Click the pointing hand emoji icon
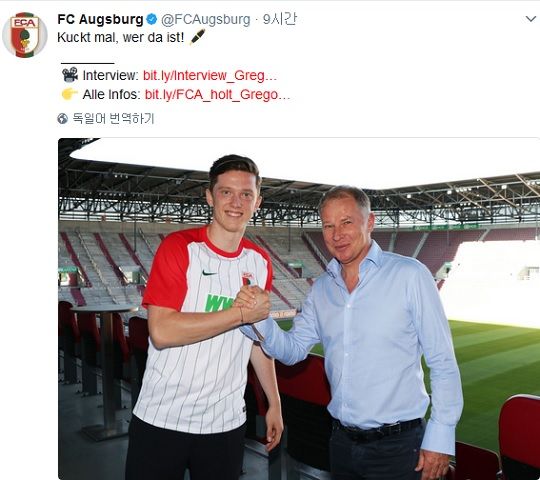Image resolution: width=540 pixels, height=480 pixels. pos(69,94)
